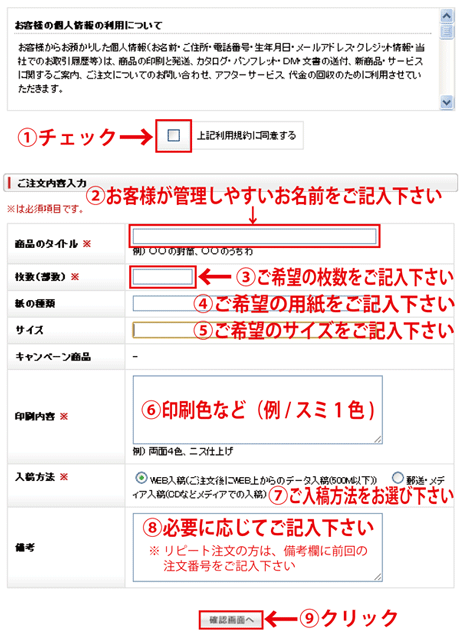
Task: Click the 入稿方法 label
Action: click(35, 477)
